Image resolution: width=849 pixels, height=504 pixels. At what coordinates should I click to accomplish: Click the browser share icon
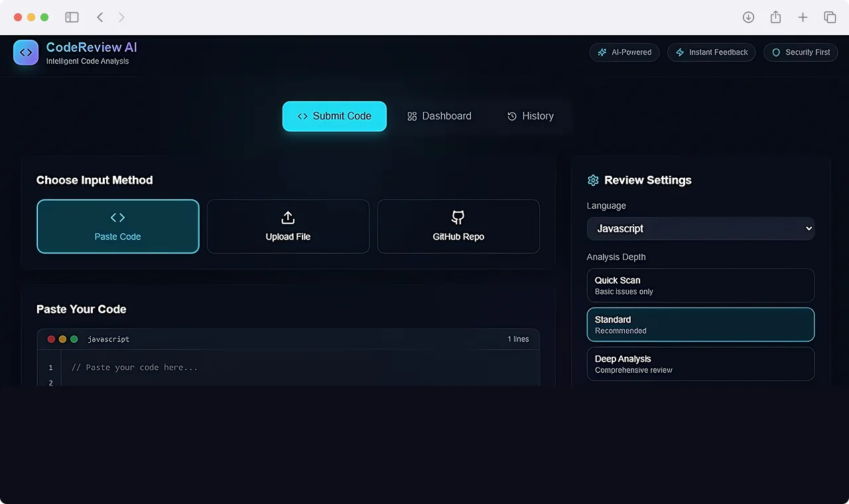[x=775, y=17]
